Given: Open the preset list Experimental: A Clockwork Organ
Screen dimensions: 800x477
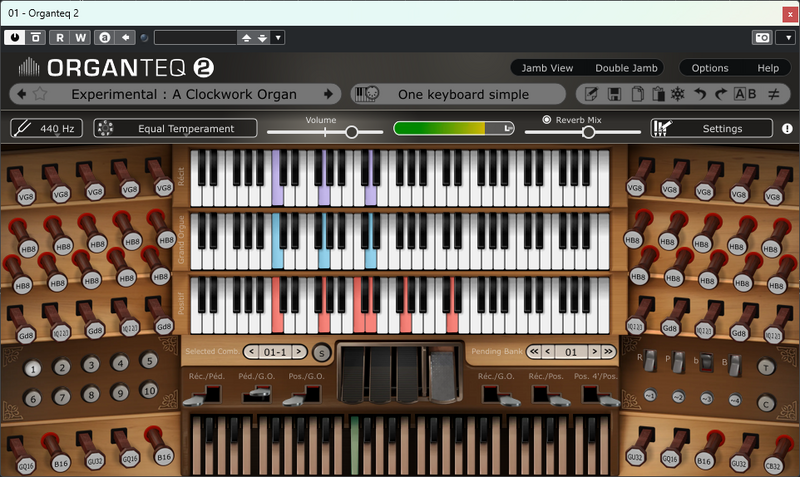Looking at the screenshot, I should (184, 94).
